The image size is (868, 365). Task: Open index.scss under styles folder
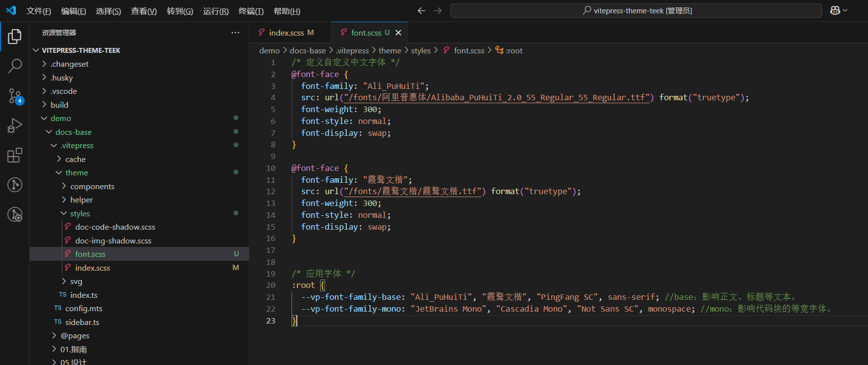pos(139,268)
